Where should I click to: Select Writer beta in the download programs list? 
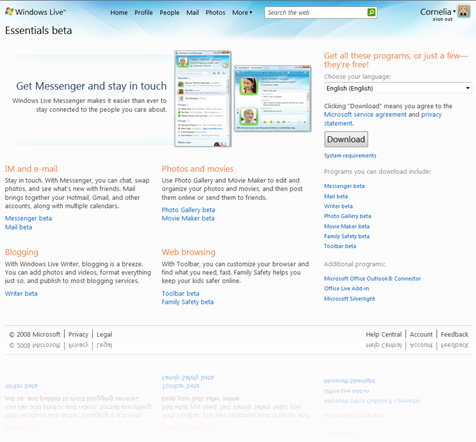tap(338, 206)
